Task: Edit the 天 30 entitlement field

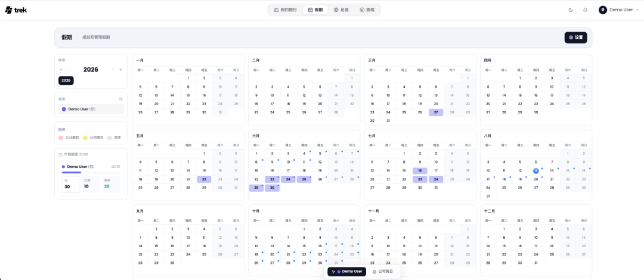Action: [70, 184]
